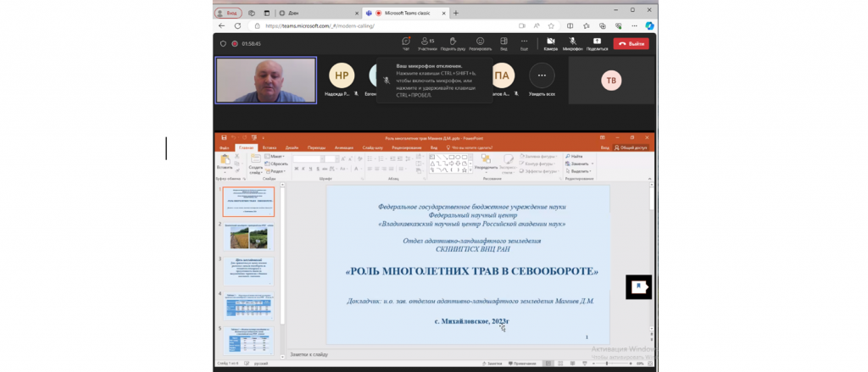868x372 pixels.
Task: Open the Заменить dropdown
Action: pyautogui.click(x=580, y=164)
